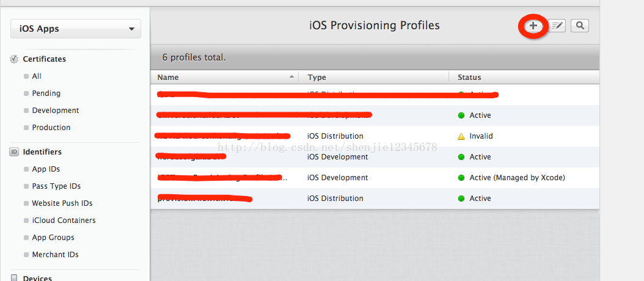The height and width of the screenshot is (281, 644).
Task: Click the Identifiers ID icon
Action: [14, 152]
